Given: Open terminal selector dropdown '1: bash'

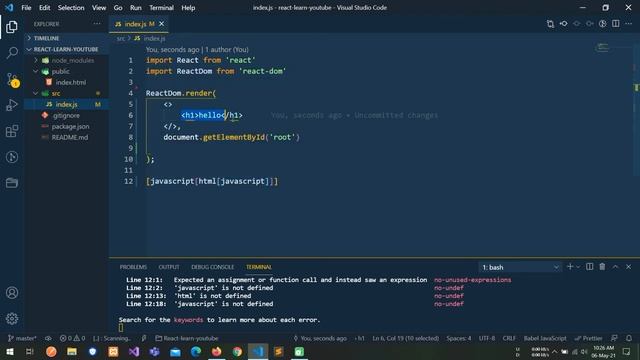Looking at the screenshot, I should 520,267.
